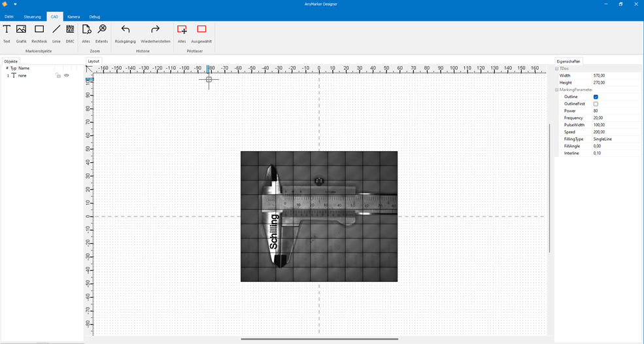Collapse the TDoc property group

pos(557,69)
